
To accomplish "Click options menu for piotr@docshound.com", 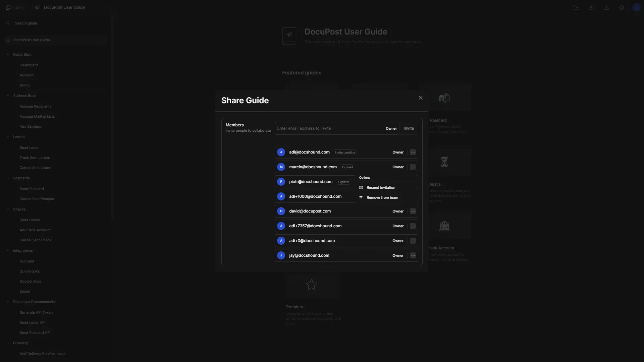I will pos(413,182).
